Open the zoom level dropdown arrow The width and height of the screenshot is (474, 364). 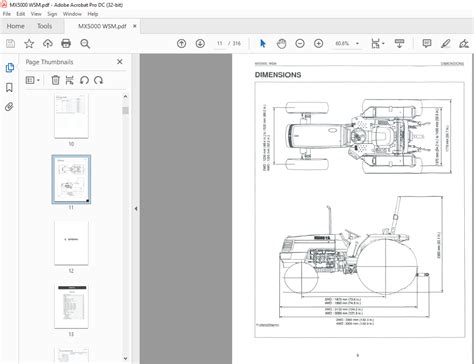[x=358, y=44]
